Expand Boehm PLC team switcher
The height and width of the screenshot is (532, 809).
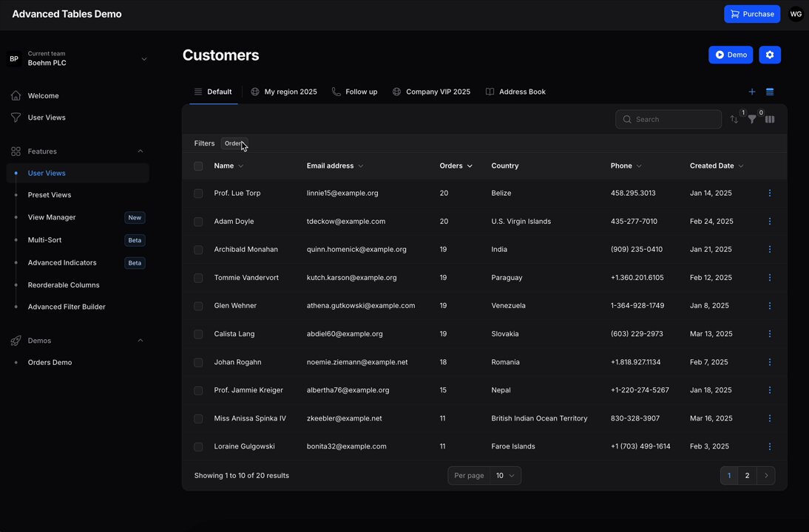(78, 58)
